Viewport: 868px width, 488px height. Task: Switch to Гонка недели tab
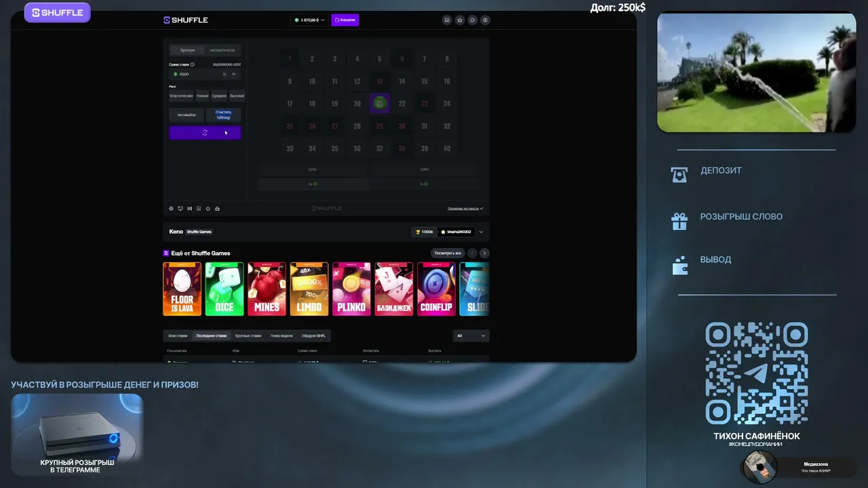[281, 335]
